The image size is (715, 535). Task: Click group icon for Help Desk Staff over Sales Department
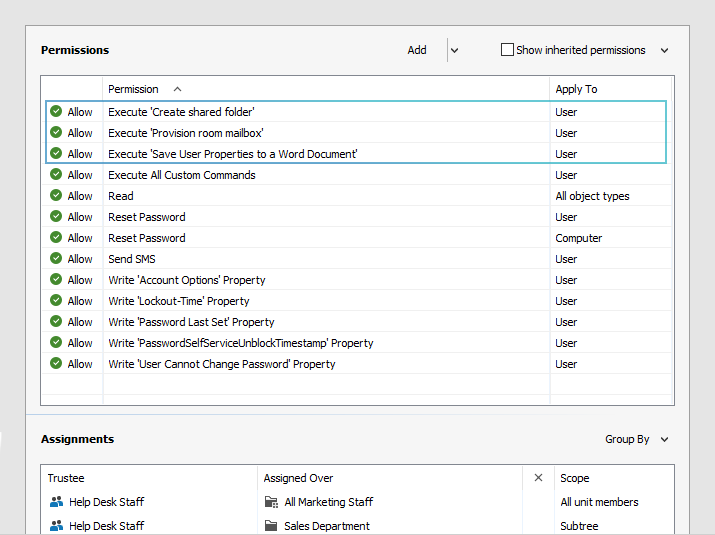[57, 525]
